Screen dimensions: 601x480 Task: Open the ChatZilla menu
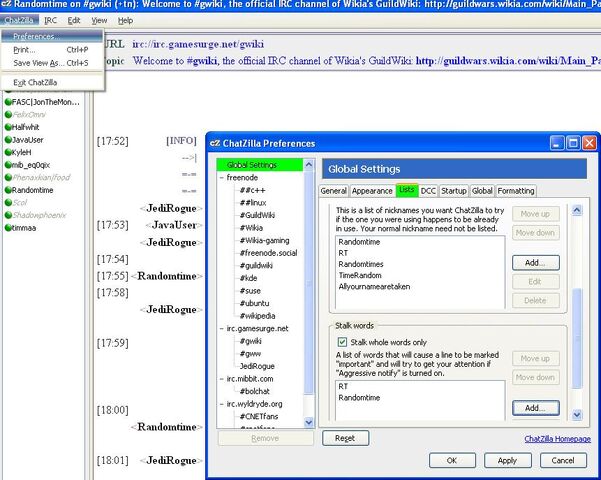pyautogui.click(x=19, y=20)
